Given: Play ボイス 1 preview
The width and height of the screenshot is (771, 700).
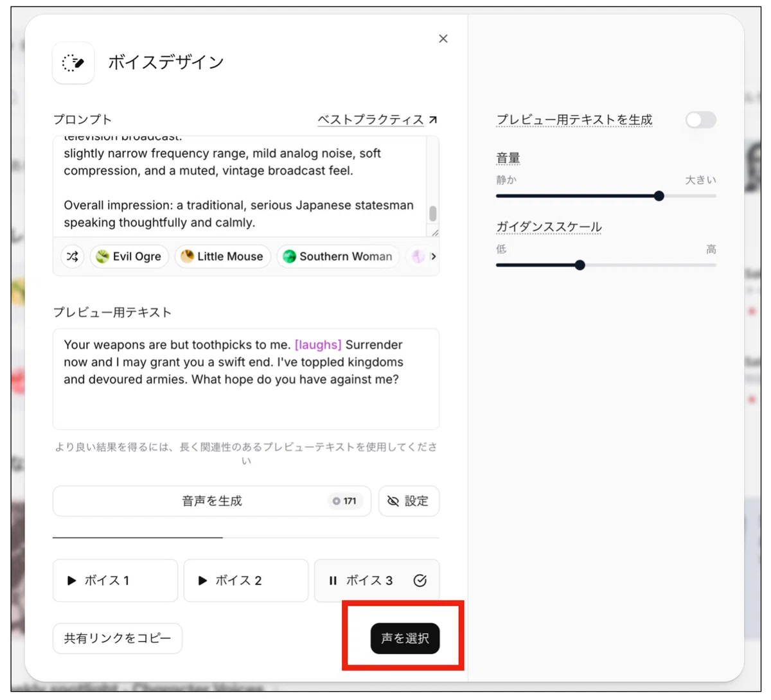Looking at the screenshot, I should pos(115,581).
